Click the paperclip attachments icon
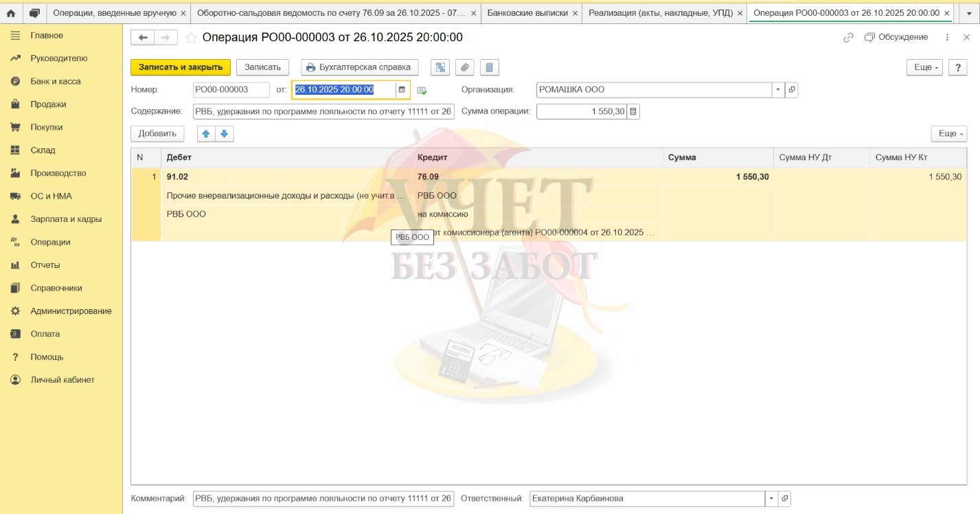The width and height of the screenshot is (980, 514). pyautogui.click(x=465, y=67)
